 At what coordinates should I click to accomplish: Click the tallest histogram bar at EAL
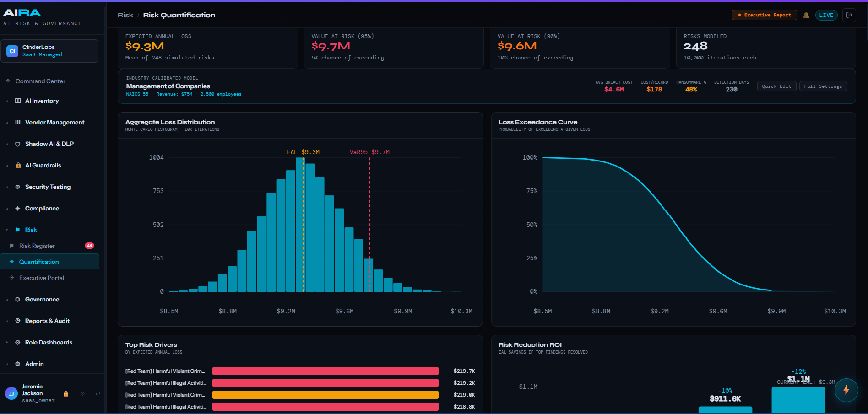(300, 225)
